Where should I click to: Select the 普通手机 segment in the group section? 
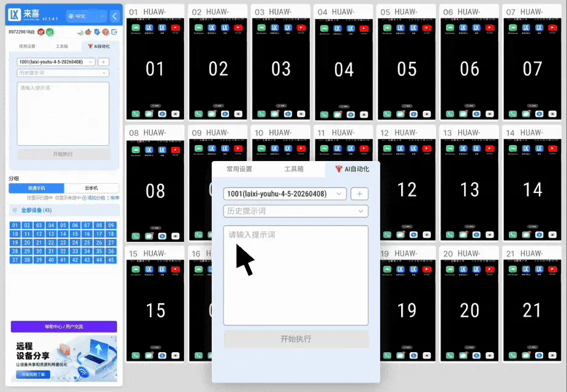point(36,188)
